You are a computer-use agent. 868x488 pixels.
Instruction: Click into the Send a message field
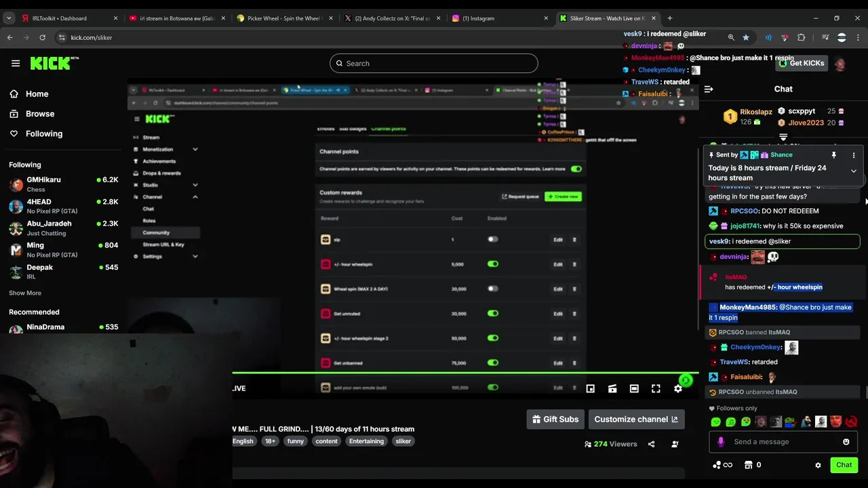[783, 442]
